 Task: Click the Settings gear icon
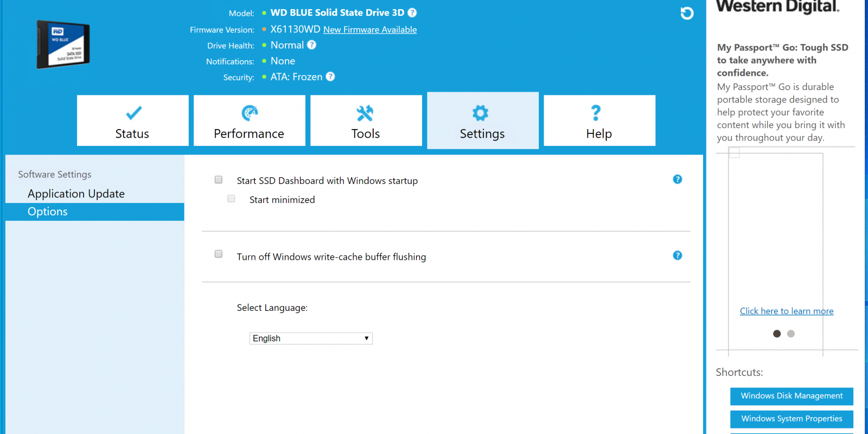(480, 113)
